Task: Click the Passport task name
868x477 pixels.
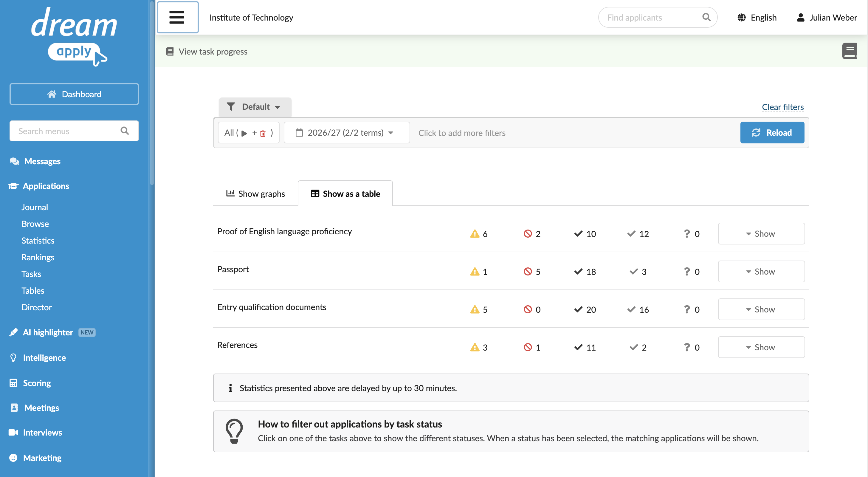Action: [x=233, y=269]
